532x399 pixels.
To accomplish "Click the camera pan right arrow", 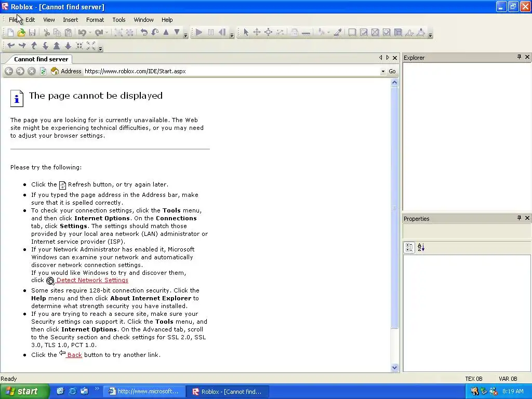I will [22, 46].
